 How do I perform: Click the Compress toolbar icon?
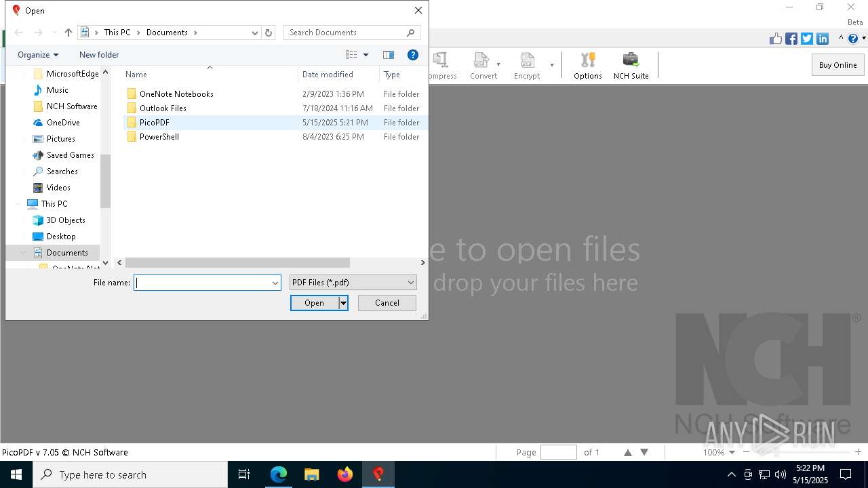(x=442, y=66)
